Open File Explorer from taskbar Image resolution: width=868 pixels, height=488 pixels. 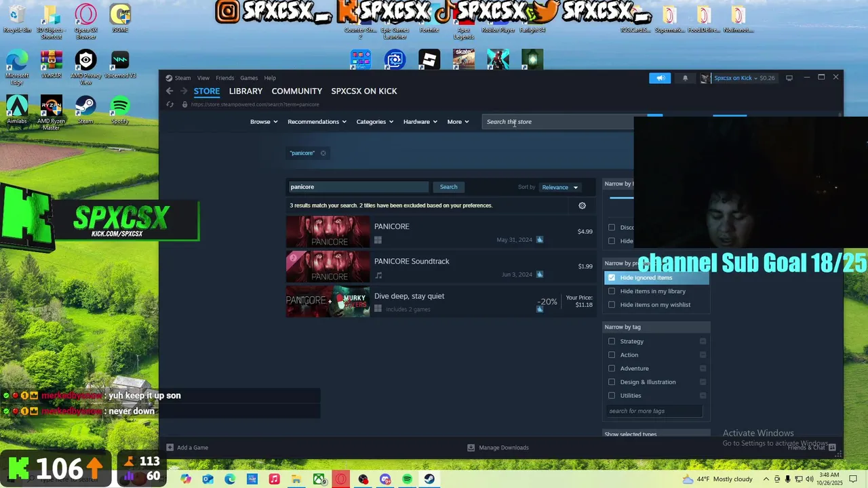[x=296, y=479]
